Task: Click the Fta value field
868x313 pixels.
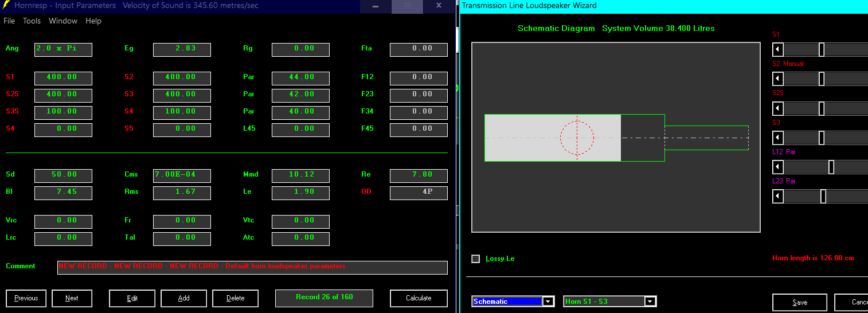Action: [x=419, y=49]
